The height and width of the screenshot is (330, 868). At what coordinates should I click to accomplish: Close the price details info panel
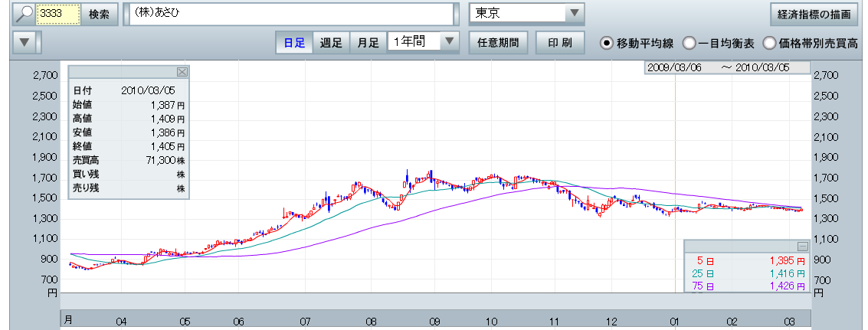tap(182, 71)
